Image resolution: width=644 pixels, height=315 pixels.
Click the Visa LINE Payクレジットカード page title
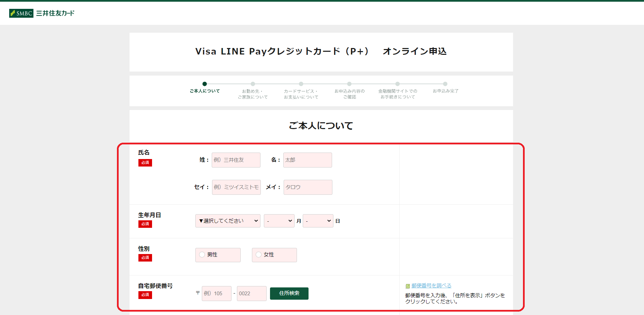tap(321, 51)
